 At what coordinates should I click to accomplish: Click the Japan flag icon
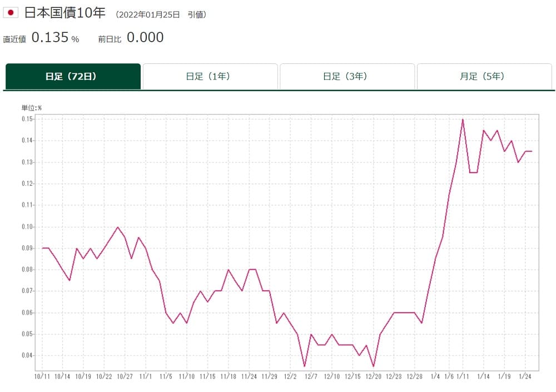pyautogui.click(x=11, y=13)
